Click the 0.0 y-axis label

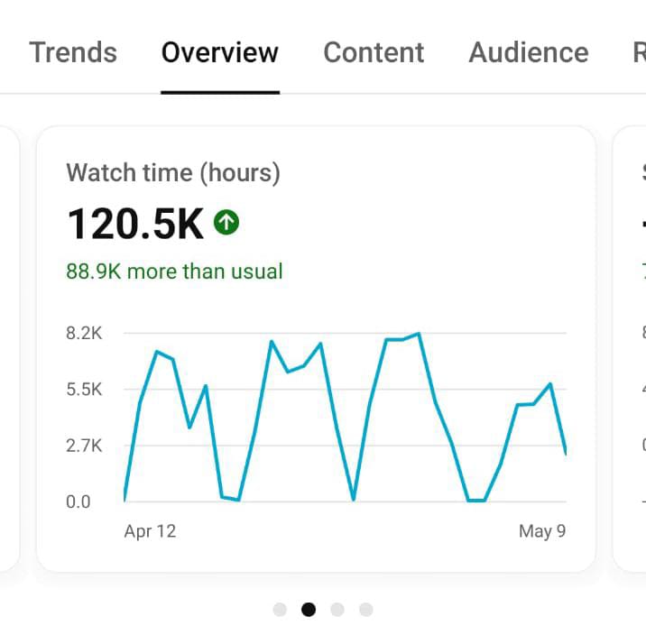[78, 501]
